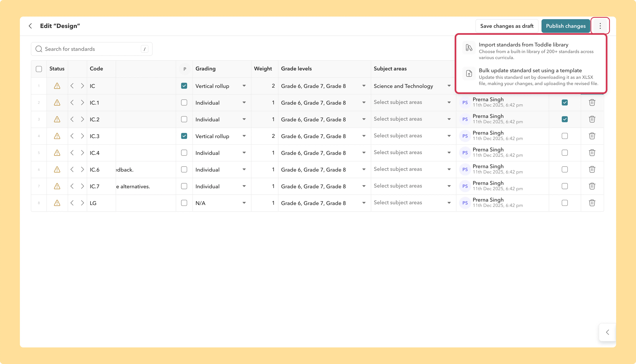Click the slash shortcut key badge

click(144, 49)
